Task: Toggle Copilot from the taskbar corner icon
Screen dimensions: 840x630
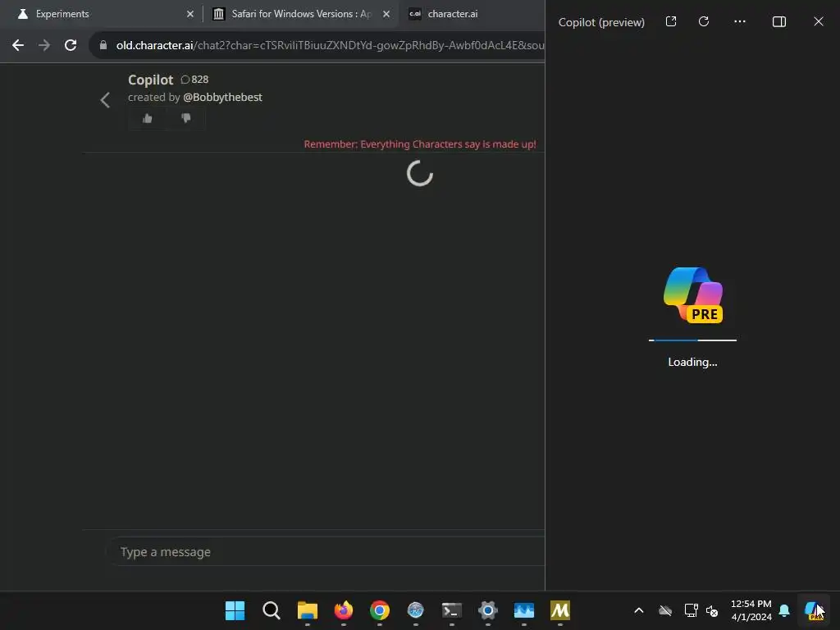Action: pyautogui.click(x=814, y=610)
